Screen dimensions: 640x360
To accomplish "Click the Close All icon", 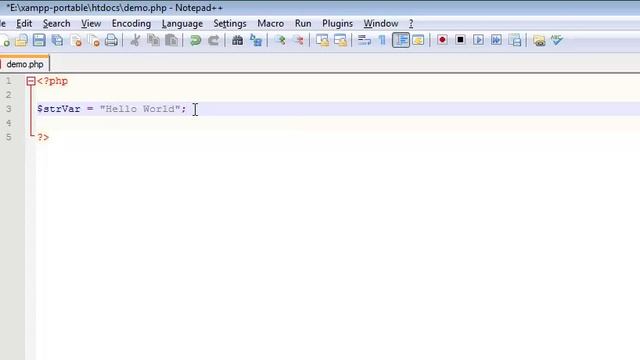I will (x=94, y=40).
